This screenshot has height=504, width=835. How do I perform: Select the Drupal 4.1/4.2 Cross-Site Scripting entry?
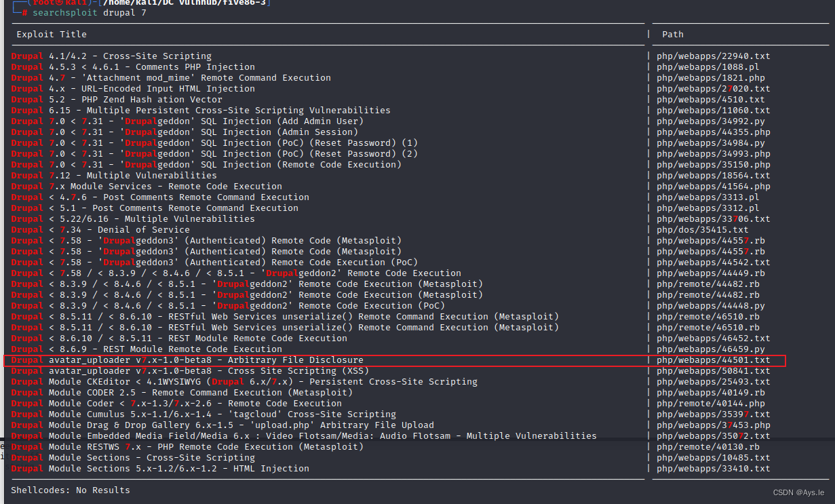point(111,56)
